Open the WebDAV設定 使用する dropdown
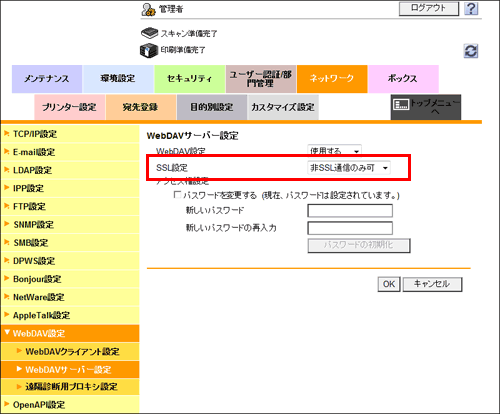 coord(334,151)
